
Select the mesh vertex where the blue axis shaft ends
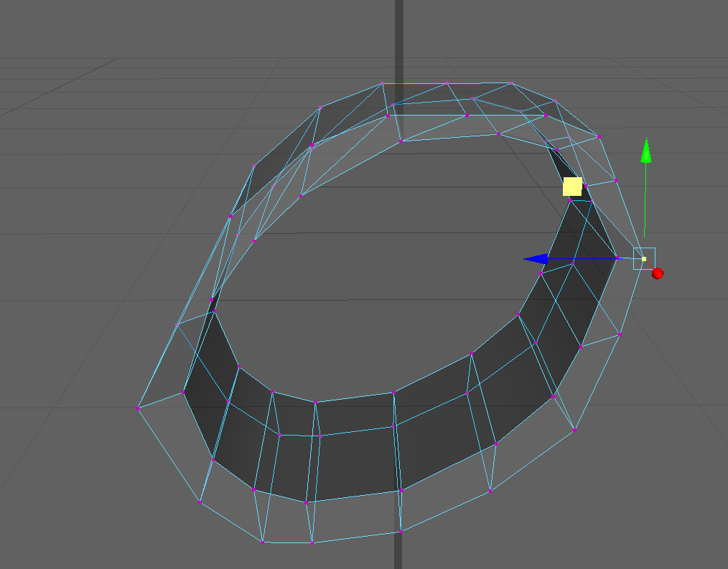coord(617,258)
